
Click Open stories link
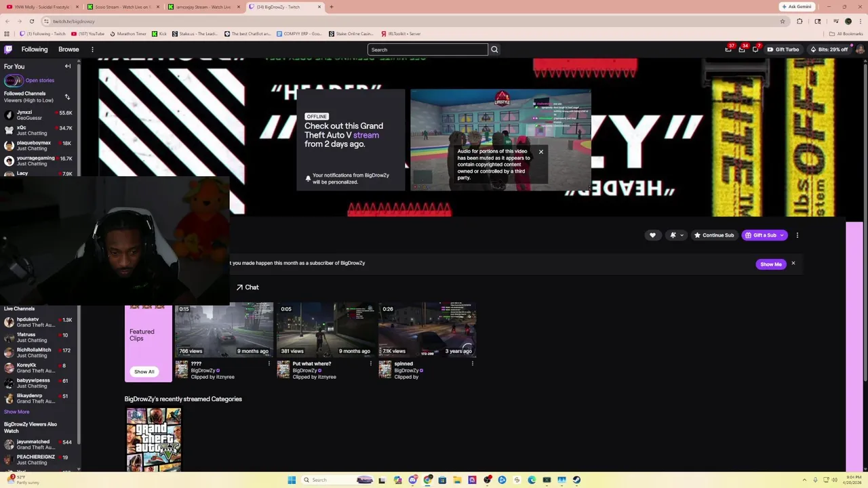pyautogui.click(x=40, y=80)
